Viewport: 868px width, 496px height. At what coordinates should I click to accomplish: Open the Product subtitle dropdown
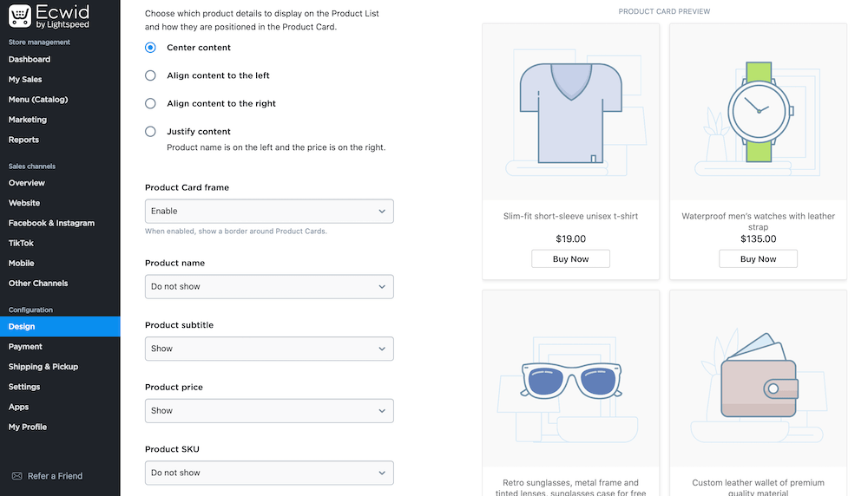pyautogui.click(x=269, y=349)
